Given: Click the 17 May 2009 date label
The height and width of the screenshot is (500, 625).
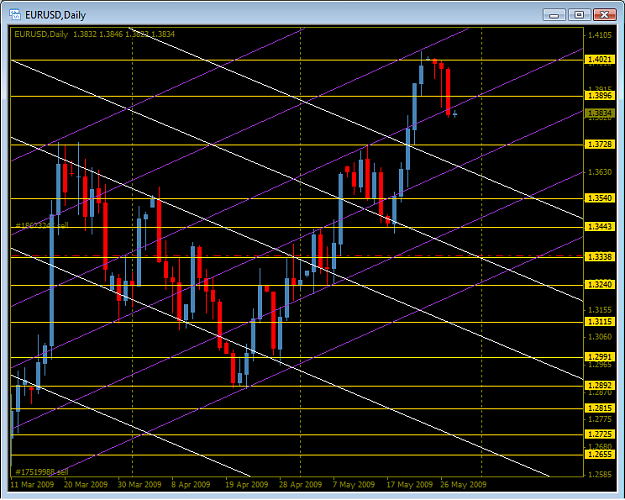Looking at the screenshot, I should coord(409,485).
